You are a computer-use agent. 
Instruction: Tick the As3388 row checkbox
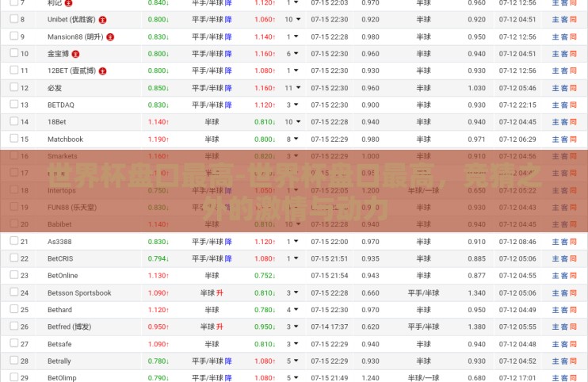click(14, 241)
